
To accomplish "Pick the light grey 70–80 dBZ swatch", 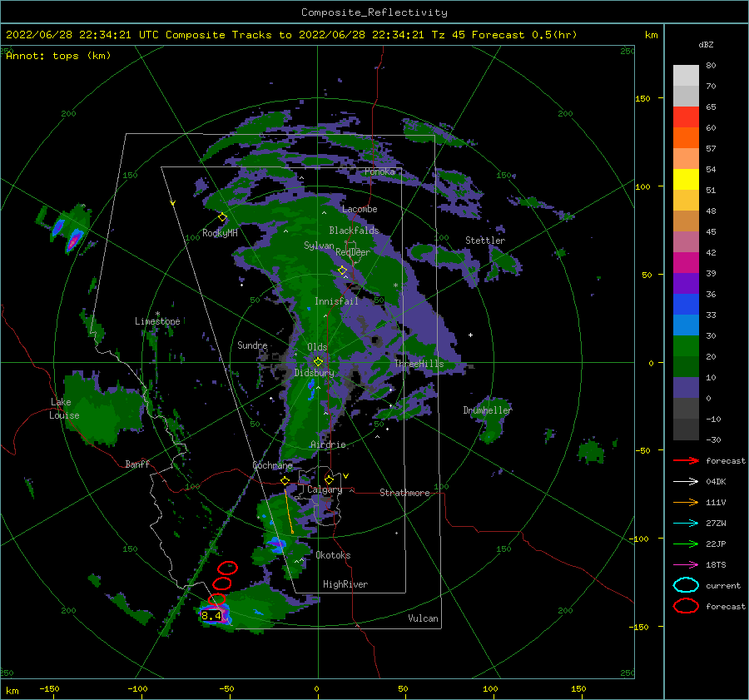I will [x=686, y=75].
